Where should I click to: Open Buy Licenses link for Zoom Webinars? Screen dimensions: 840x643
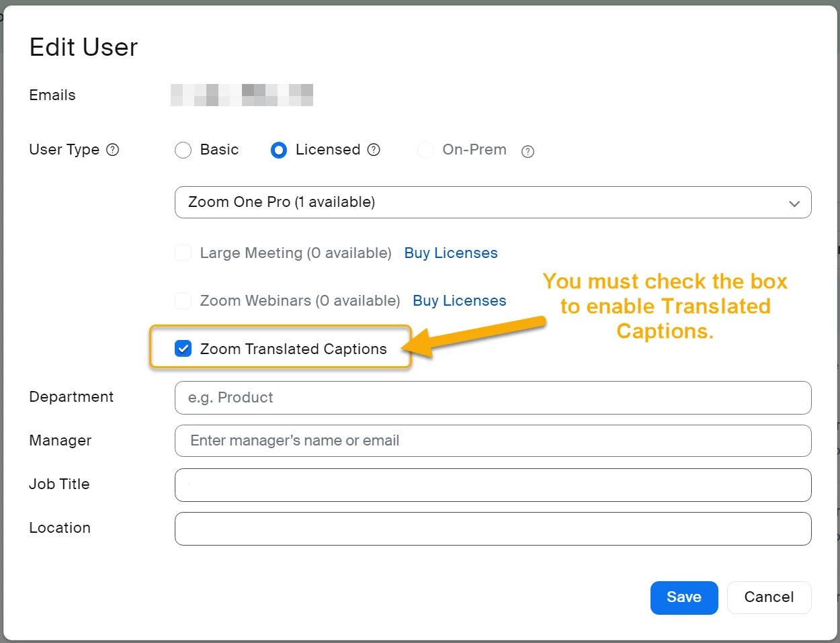(x=460, y=300)
